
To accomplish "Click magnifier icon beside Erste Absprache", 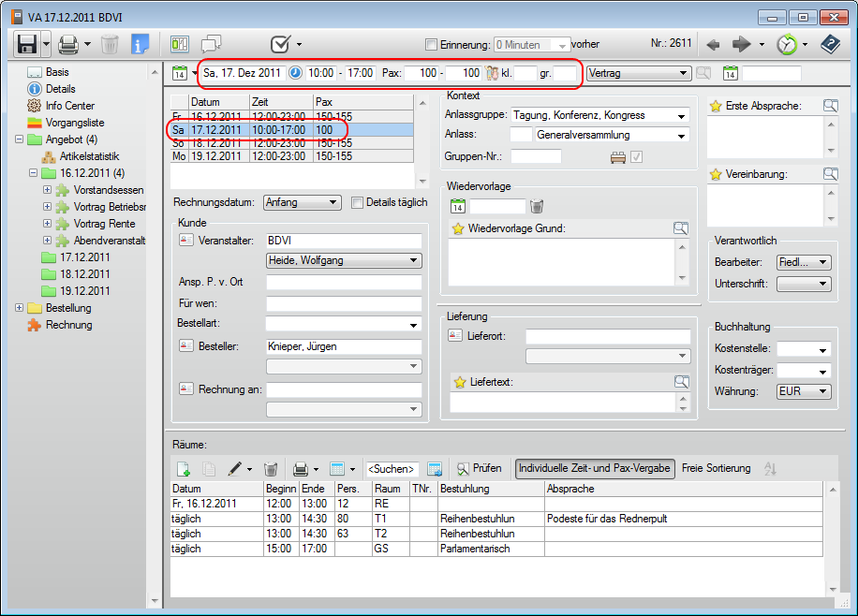I will pyautogui.click(x=830, y=106).
